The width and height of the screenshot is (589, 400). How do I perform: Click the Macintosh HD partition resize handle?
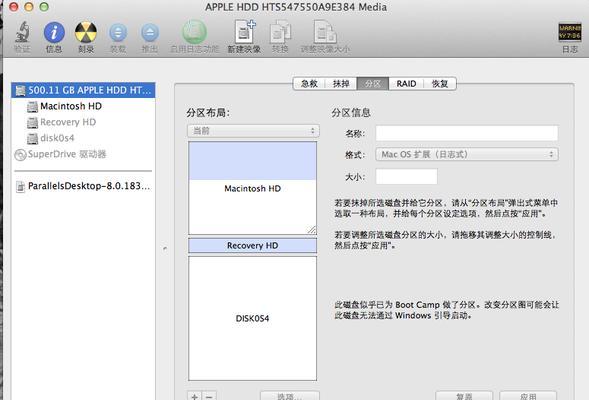click(312, 230)
